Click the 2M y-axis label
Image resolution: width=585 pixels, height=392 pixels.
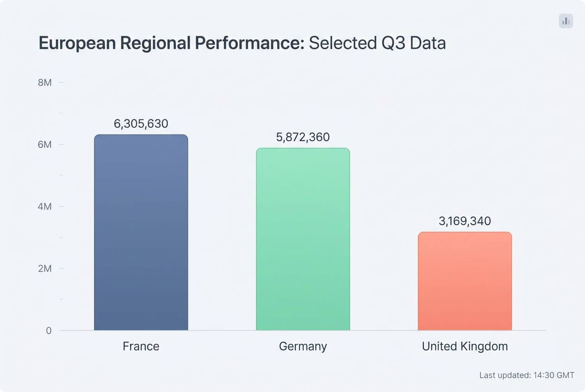pyautogui.click(x=44, y=269)
